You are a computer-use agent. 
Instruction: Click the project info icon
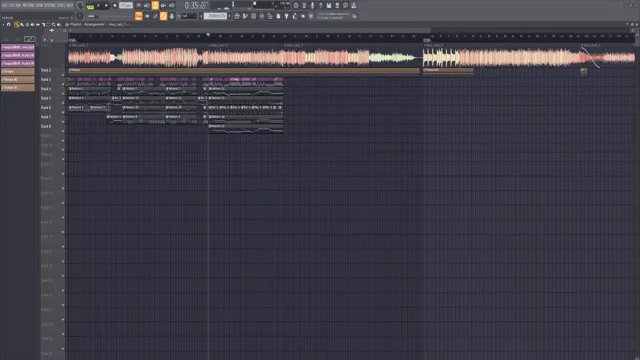(x=345, y=5)
